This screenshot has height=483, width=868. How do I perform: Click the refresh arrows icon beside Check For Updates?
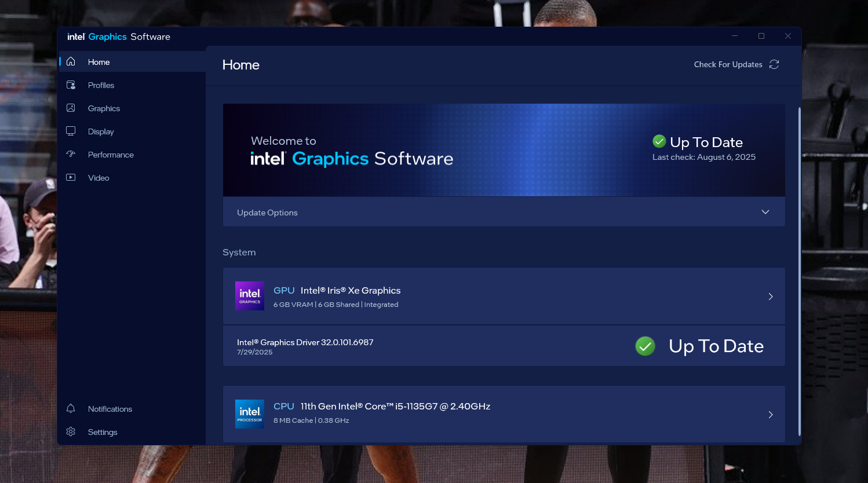pos(774,64)
